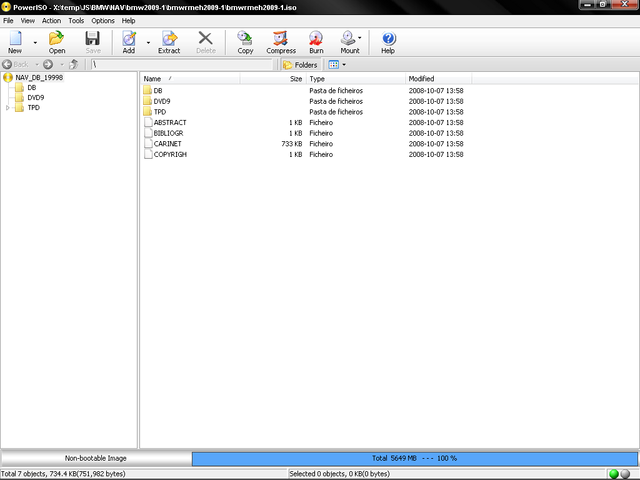Open the Action menu

(x=51, y=20)
